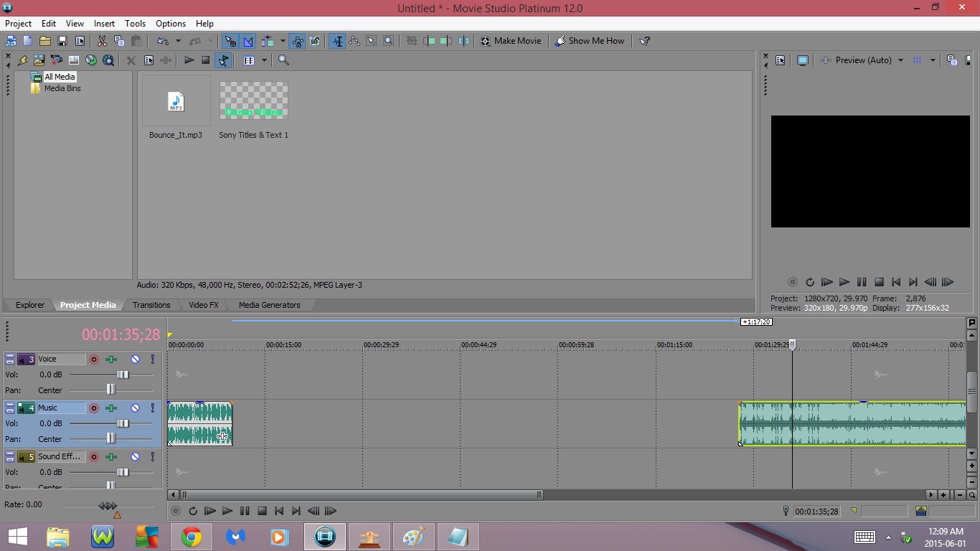This screenshot has width=980, height=551.
Task: Open the Undo history dropdown arrow
Action: (x=178, y=41)
